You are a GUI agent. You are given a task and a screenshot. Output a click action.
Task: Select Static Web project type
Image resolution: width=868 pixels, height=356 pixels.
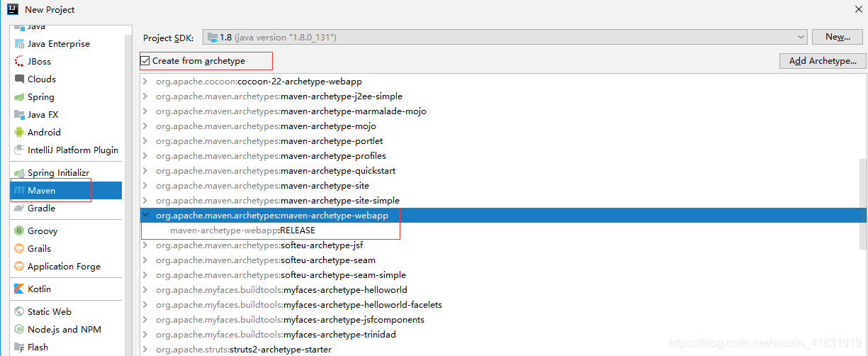[x=67, y=312]
